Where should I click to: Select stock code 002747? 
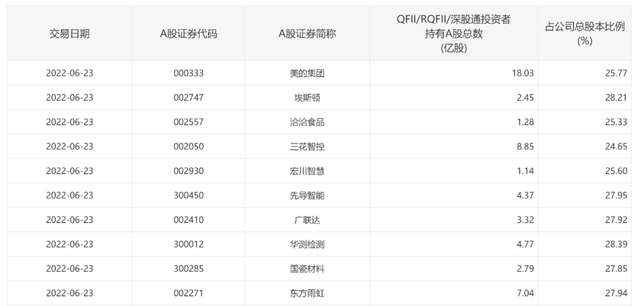(x=188, y=98)
